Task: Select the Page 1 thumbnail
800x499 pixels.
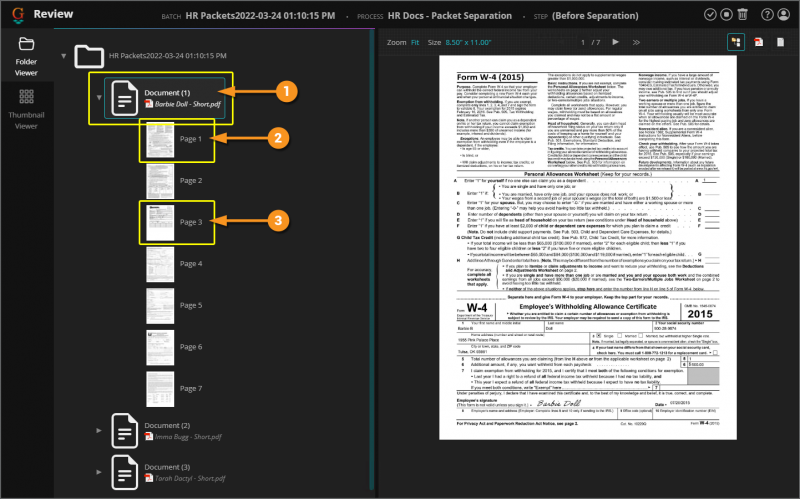Action: tap(160, 139)
